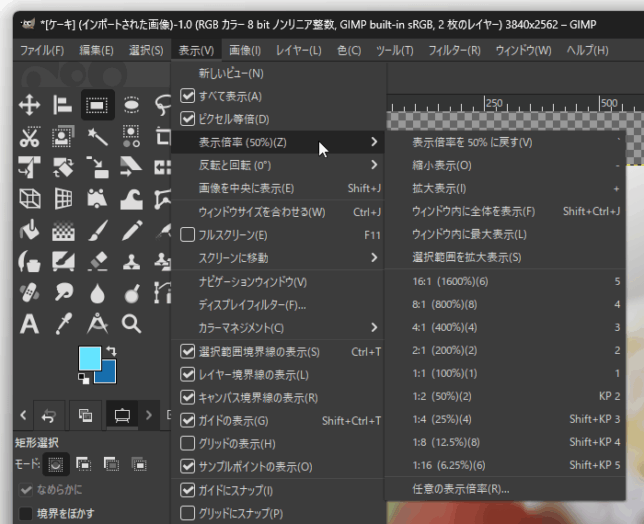Uncheck すべて表示 (Show All)
This screenshot has width=644, height=524.
tap(188, 96)
